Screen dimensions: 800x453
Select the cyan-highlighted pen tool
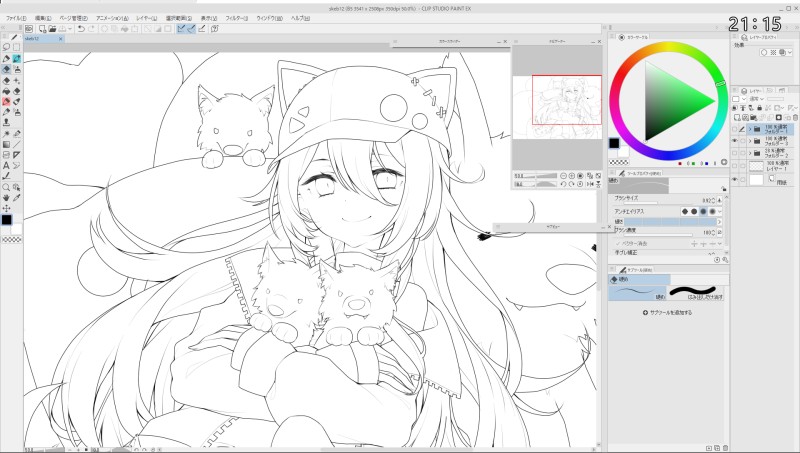17,59
